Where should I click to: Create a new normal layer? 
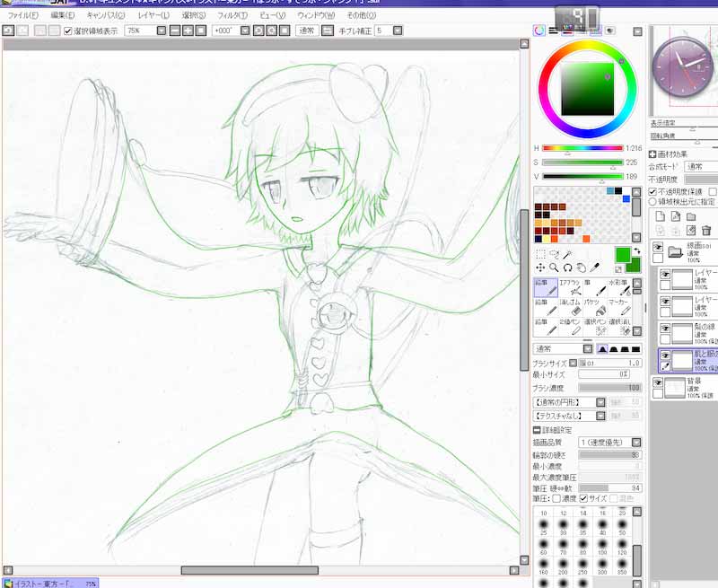pyautogui.click(x=660, y=216)
